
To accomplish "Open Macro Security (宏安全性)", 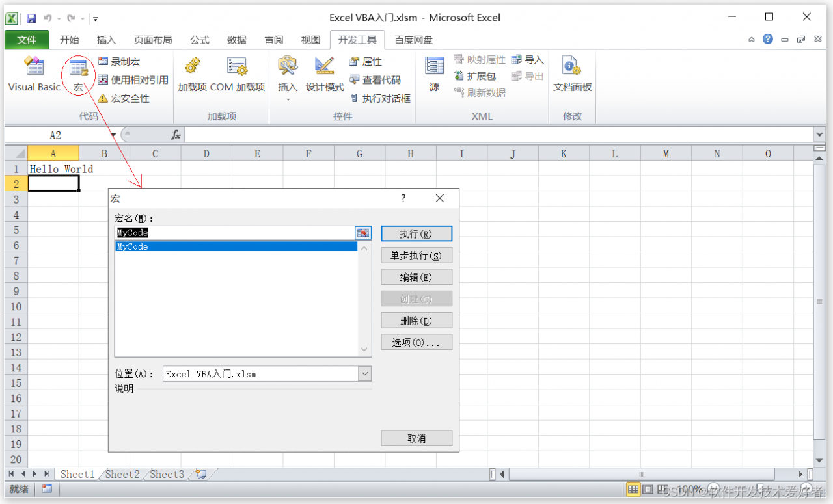I will click(x=124, y=98).
